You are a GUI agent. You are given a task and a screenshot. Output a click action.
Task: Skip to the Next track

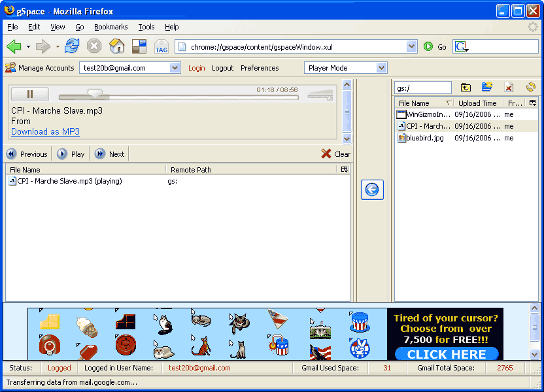pyautogui.click(x=110, y=154)
